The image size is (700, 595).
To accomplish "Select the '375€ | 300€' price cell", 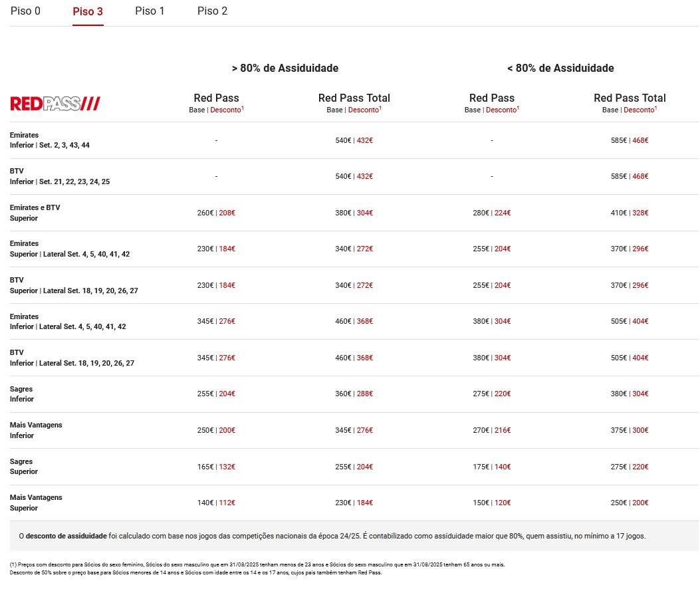I will [x=630, y=430].
